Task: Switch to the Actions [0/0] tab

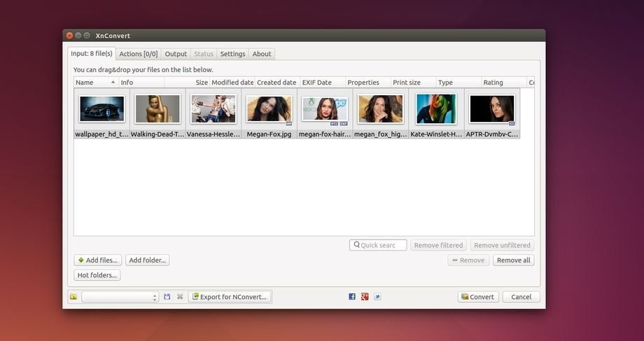Action: (139, 54)
